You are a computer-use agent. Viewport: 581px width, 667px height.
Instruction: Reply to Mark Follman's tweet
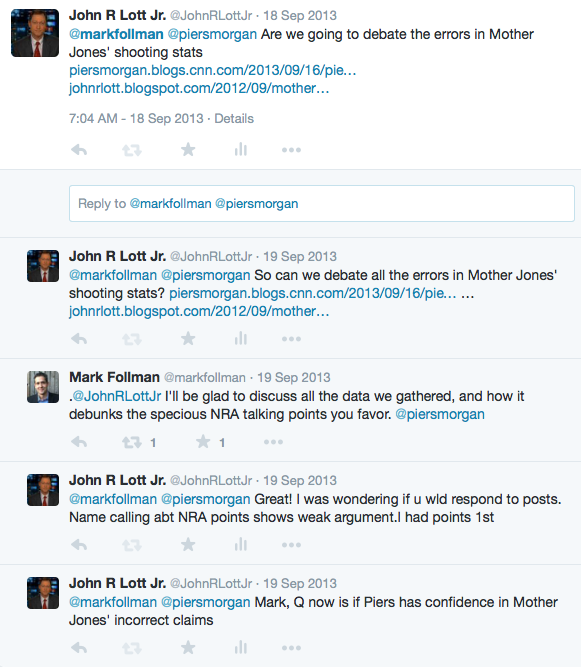[x=79, y=442]
